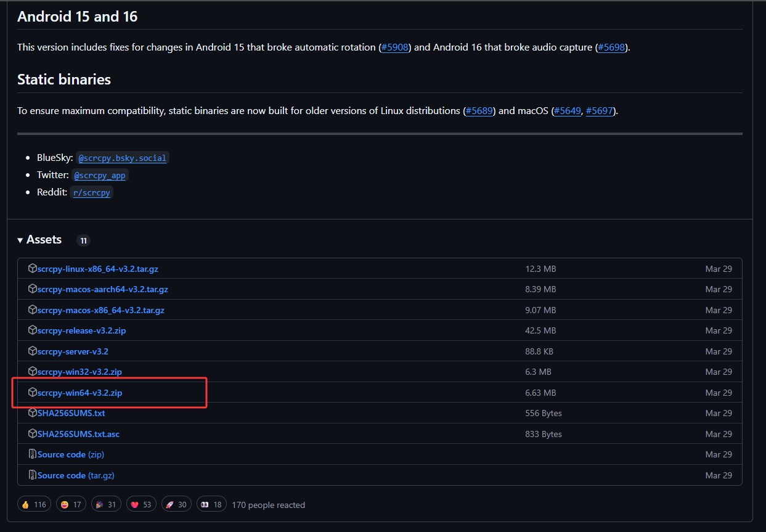Image resolution: width=766 pixels, height=532 pixels.
Task: Click '6.3 MB' size of win32 zip
Action: click(x=538, y=372)
